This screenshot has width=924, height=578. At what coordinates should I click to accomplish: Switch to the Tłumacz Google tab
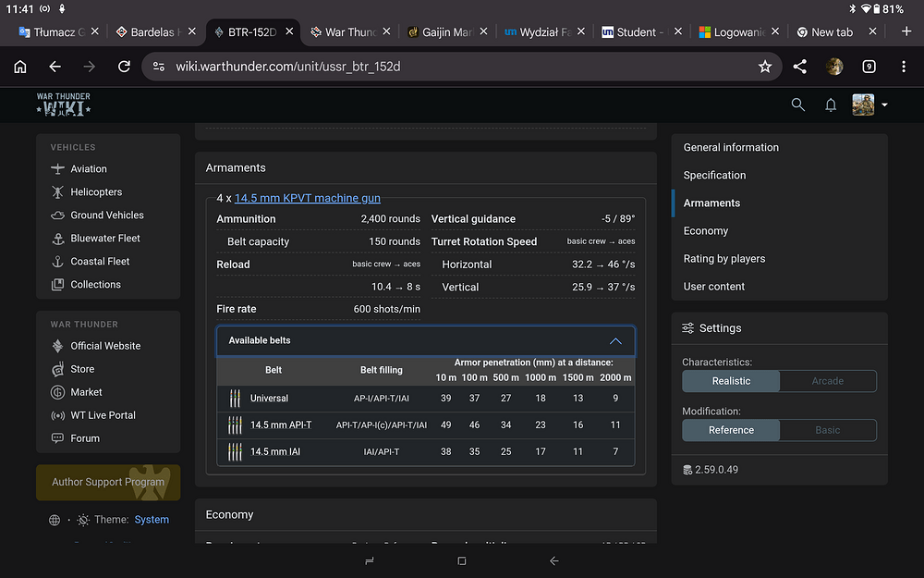pos(52,31)
